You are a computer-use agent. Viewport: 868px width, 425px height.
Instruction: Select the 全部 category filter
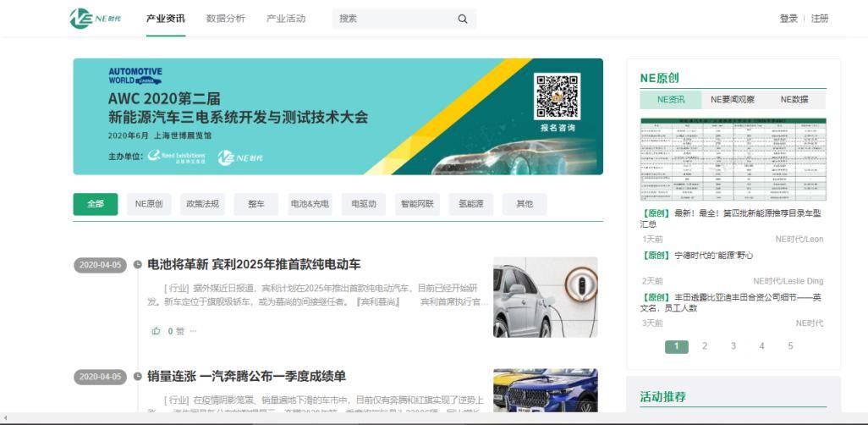[96, 204]
